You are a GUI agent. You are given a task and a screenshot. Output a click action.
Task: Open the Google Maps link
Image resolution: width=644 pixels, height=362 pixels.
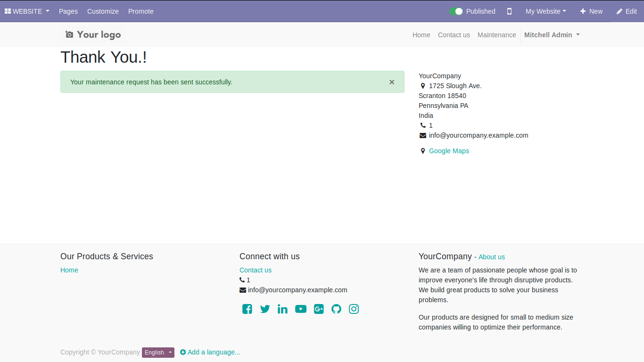coord(449,151)
